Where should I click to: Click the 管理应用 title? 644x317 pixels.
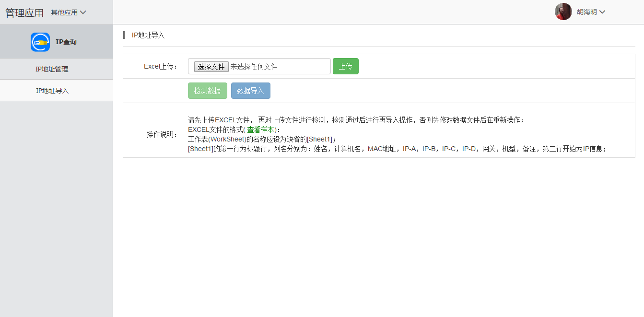[24, 13]
